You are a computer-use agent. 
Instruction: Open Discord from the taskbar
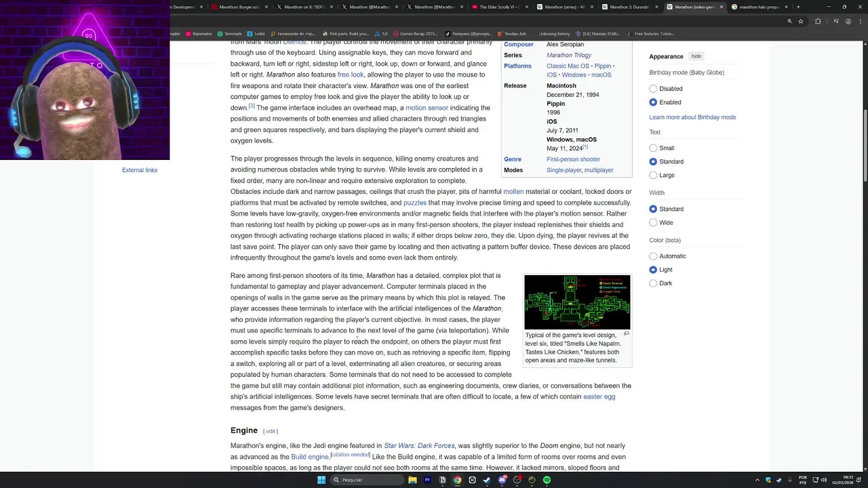pyautogui.click(x=502, y=480)
